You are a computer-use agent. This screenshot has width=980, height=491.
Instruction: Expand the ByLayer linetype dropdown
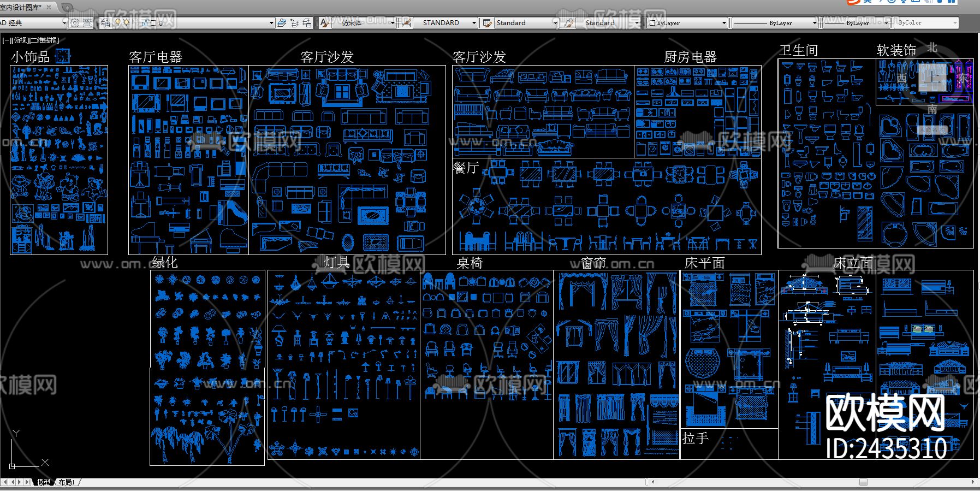pos(815,23)
